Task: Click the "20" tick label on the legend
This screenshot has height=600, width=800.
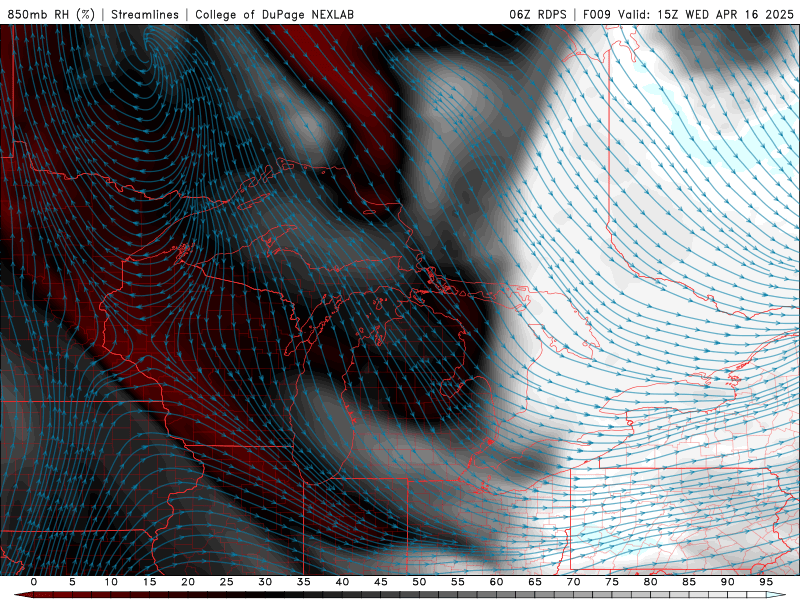Action: point(188,582)
